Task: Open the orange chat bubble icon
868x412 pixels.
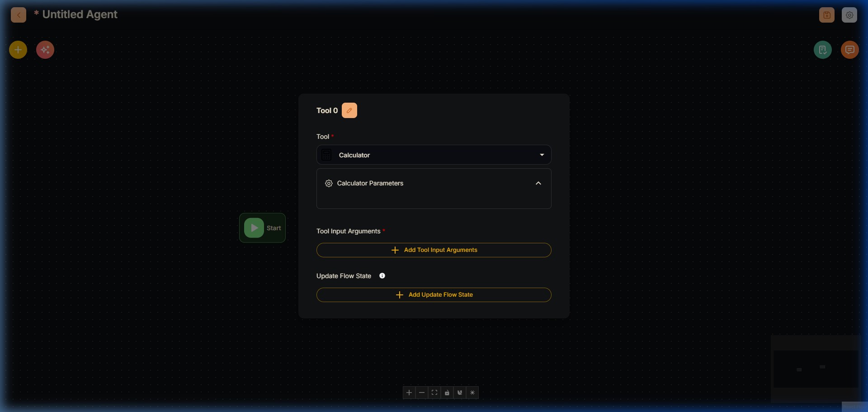Action: [x=849, y=49]
